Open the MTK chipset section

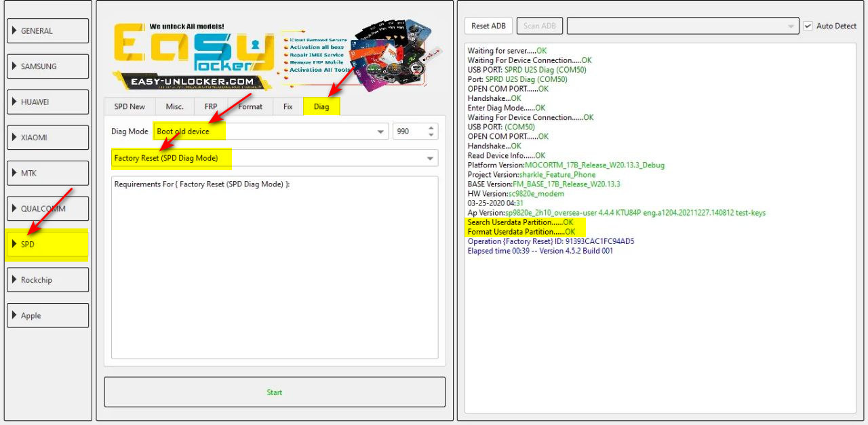tap(47, 173)
